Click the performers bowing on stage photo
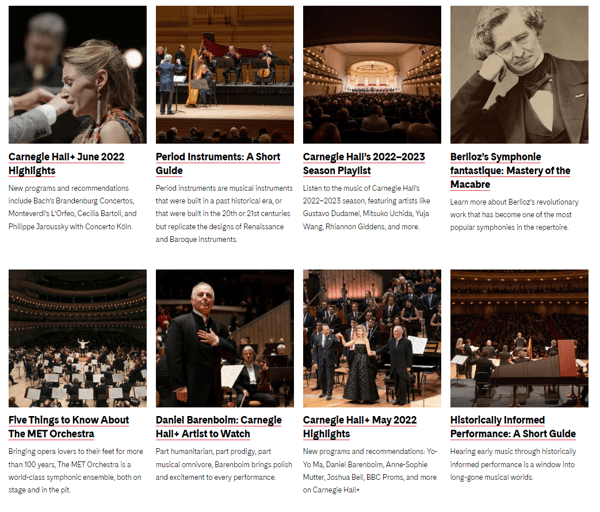Screen dimensions: 600x512 (x=372, y=338)
